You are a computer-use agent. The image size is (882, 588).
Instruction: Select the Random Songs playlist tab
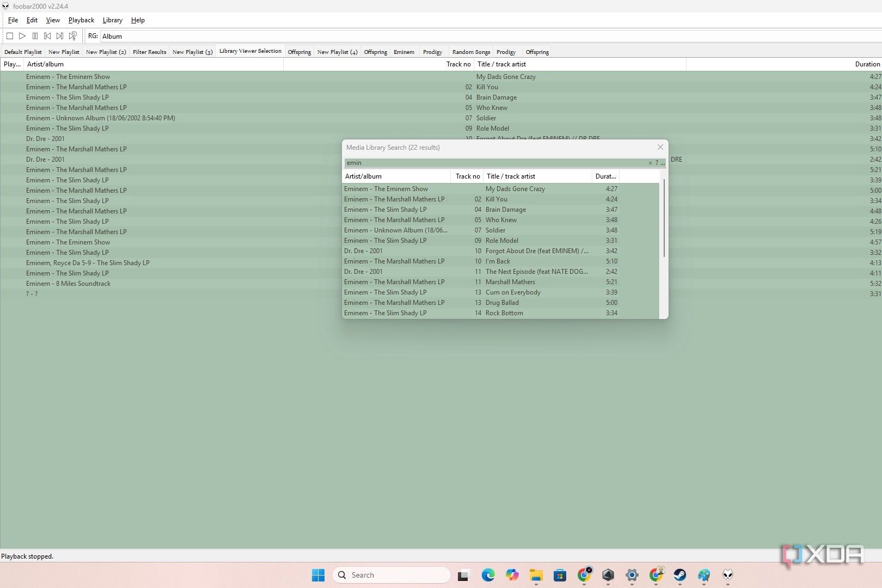471,52
